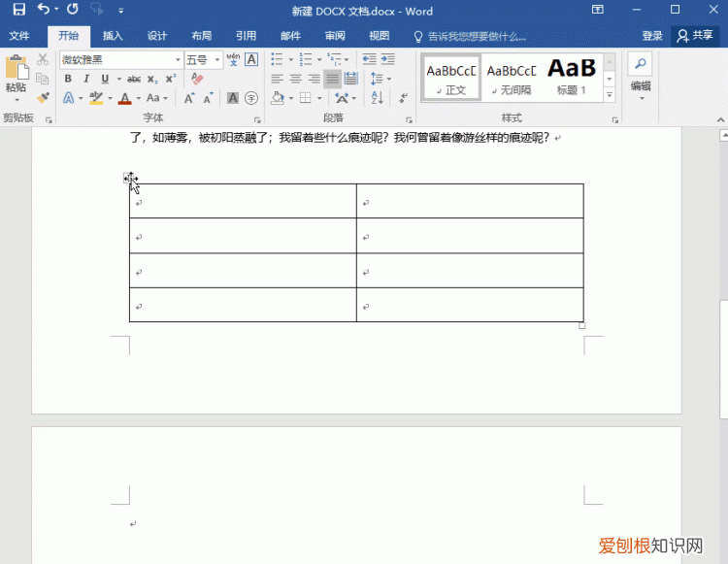Viewport: 728px width, 564px height.
Task: Open phonetic guide (wén) icon
Action: (x=233, y=59)
